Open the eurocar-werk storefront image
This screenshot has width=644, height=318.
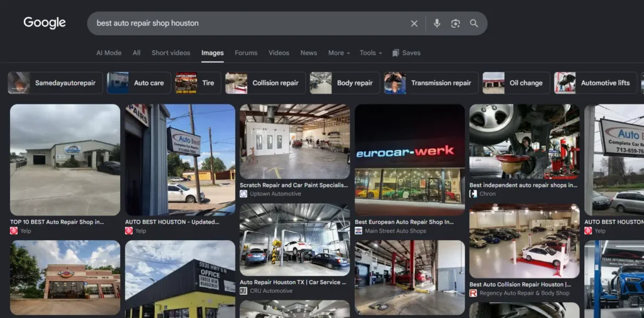(409, 160)
